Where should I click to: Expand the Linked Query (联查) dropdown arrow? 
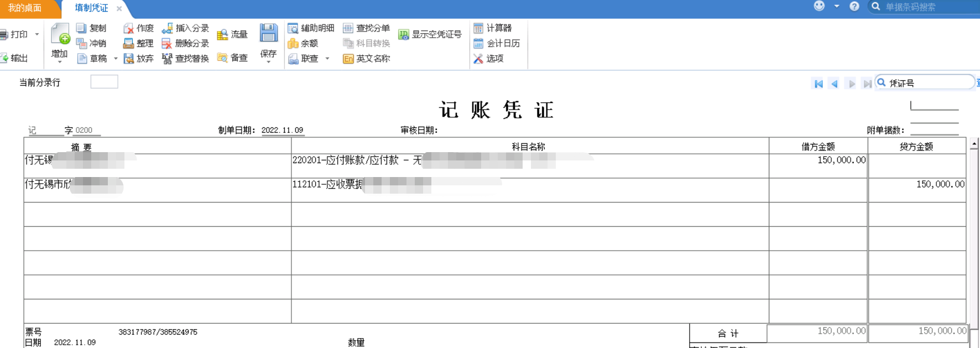coord(327,58)
